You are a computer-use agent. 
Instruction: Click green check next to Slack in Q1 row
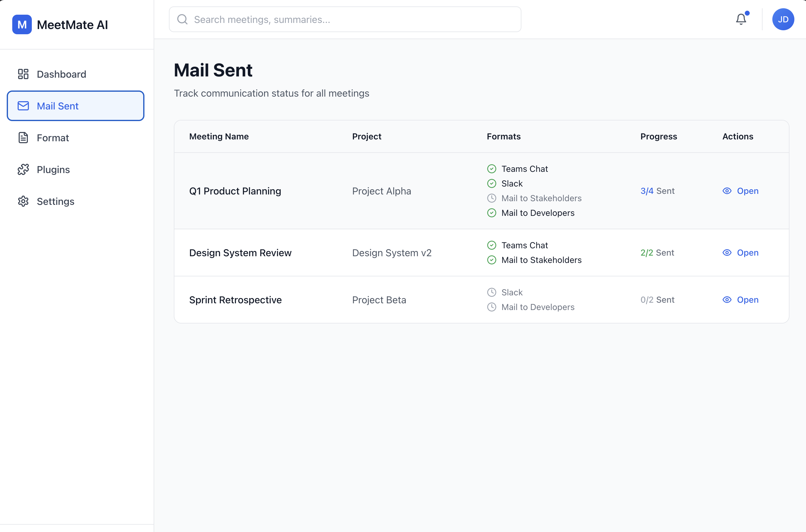491,183
